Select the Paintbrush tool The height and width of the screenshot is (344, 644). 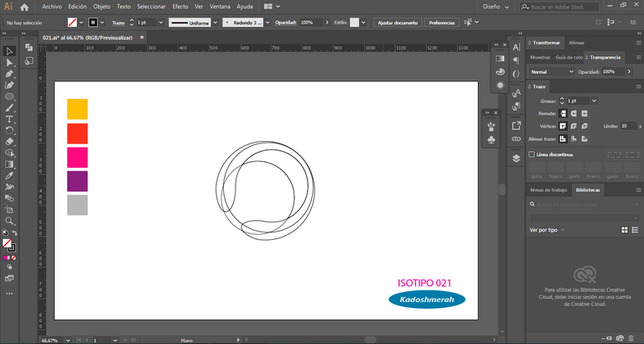[9, 107]
